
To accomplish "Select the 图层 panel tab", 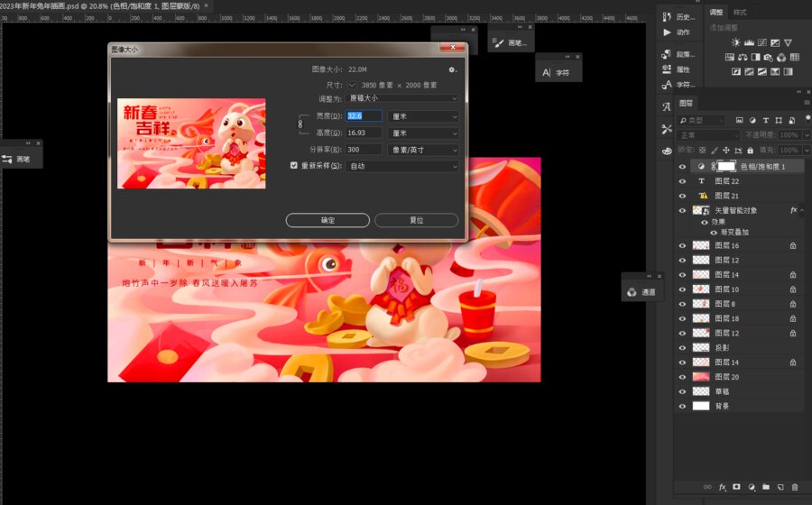I will [x=687, y=103].
